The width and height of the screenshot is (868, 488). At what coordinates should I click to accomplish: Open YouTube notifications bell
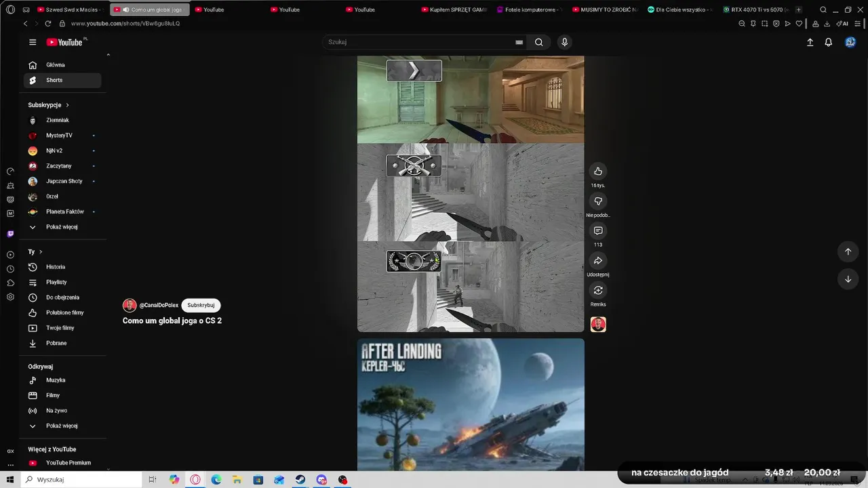(x=828, y=42)
